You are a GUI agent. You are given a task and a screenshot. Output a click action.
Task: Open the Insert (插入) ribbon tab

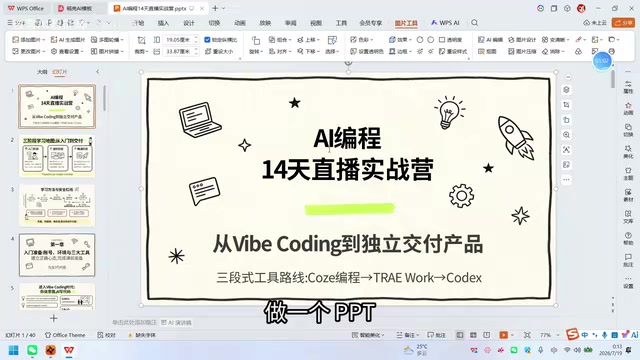163,23
